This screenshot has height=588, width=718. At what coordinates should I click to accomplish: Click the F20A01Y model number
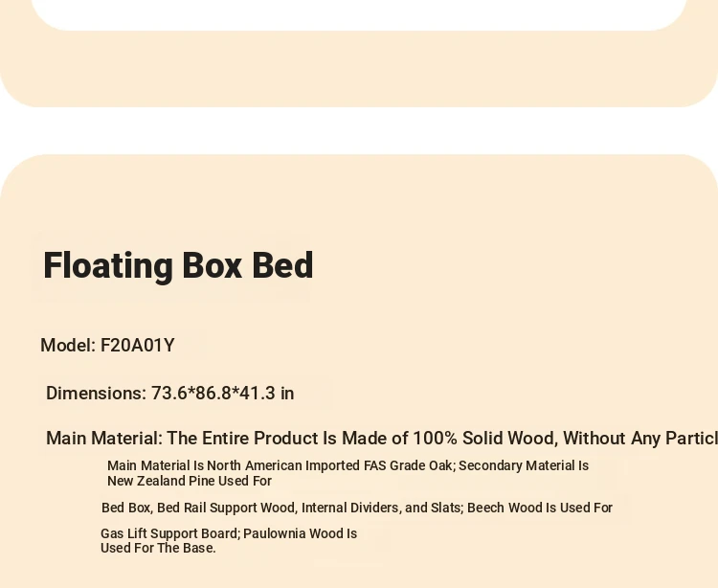[x=137, y=346]
